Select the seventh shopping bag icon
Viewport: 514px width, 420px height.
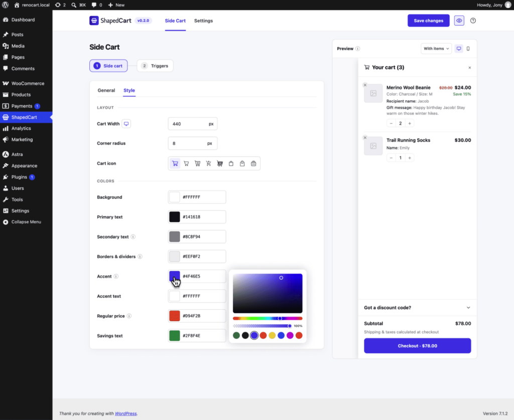242,164
